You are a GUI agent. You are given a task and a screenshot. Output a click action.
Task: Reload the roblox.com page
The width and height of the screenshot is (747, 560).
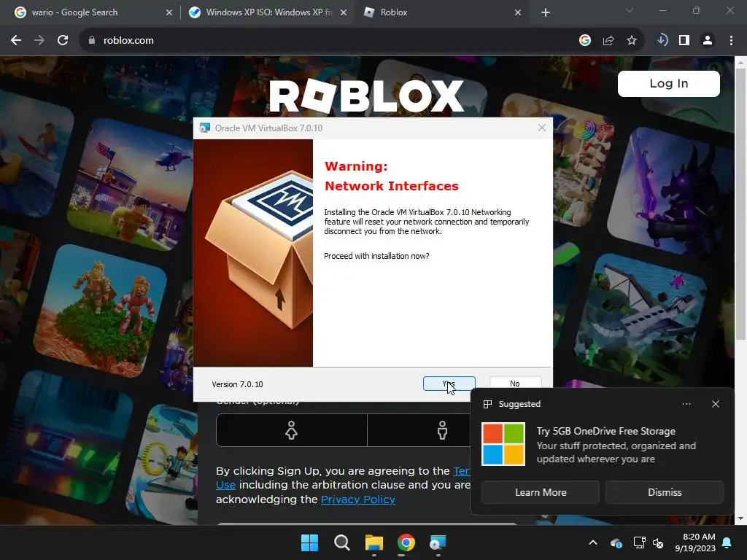click(x=63, y=41)
